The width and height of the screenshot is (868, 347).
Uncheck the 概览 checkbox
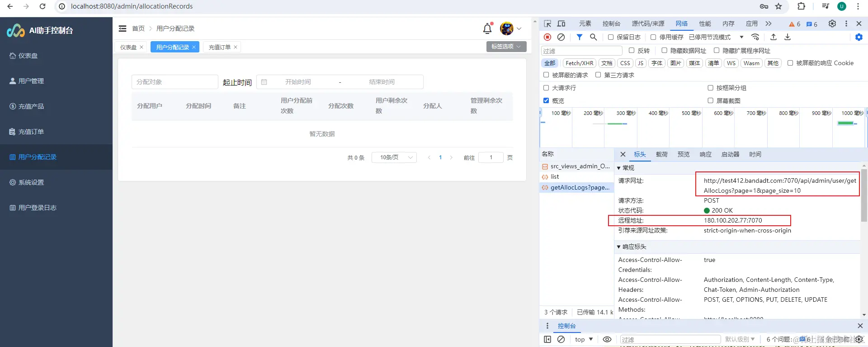click(546, 100)
